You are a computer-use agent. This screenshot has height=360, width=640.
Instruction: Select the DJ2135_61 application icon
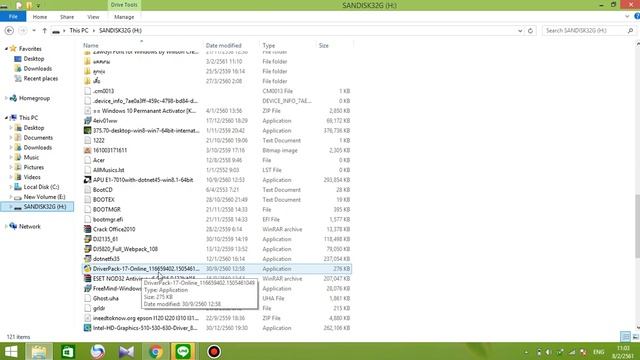87,239
